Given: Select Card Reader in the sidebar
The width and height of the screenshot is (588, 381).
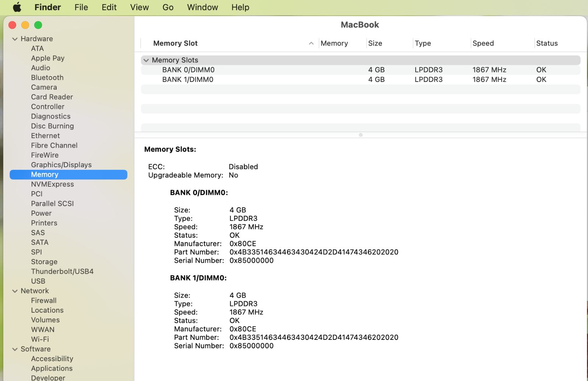Looking at the screenshot, I should pos(52,97).
